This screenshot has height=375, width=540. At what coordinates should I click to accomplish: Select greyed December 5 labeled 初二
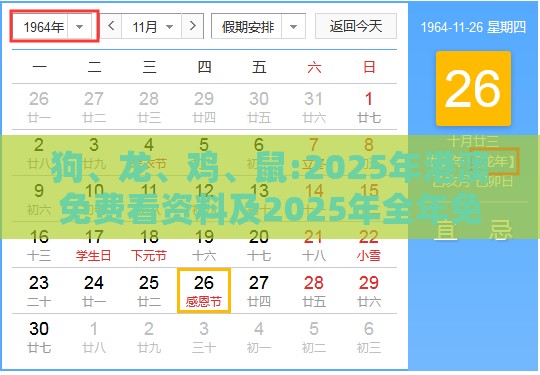click(x=314, y=337)
